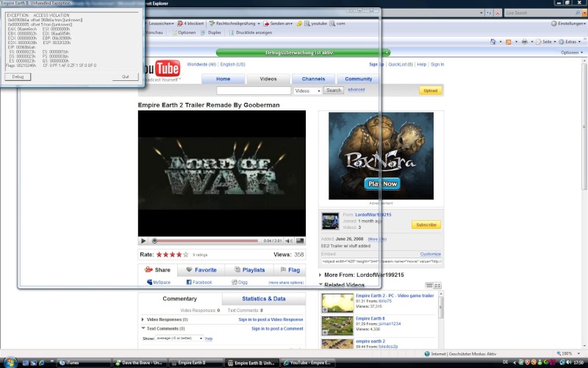588x368 pixels.
Task: Click Sign in to post a Comment
Action: [x=277, y=328]
